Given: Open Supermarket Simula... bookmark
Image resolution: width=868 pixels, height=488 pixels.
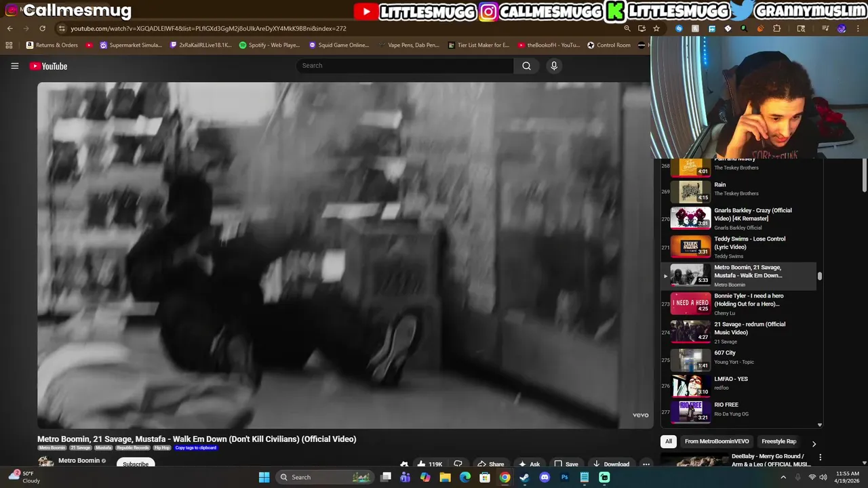Looking at the screenshot, I should pyautogui.click(x=131, y=45).
